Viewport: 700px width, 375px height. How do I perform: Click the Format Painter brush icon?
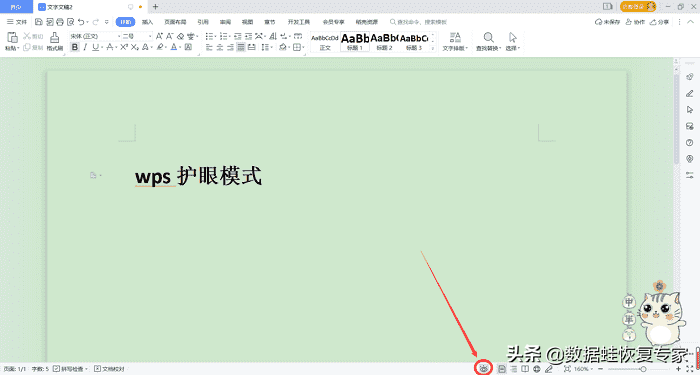click(54, 38)
